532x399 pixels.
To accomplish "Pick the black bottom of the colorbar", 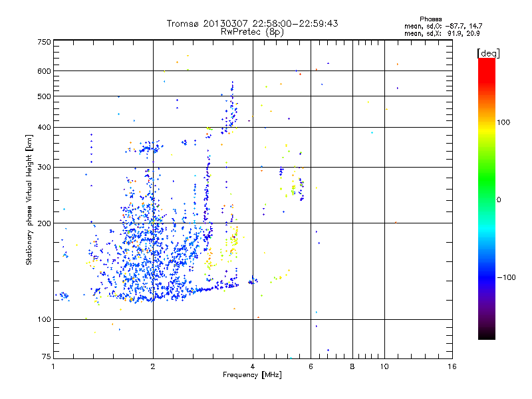I will pos(487,334).
